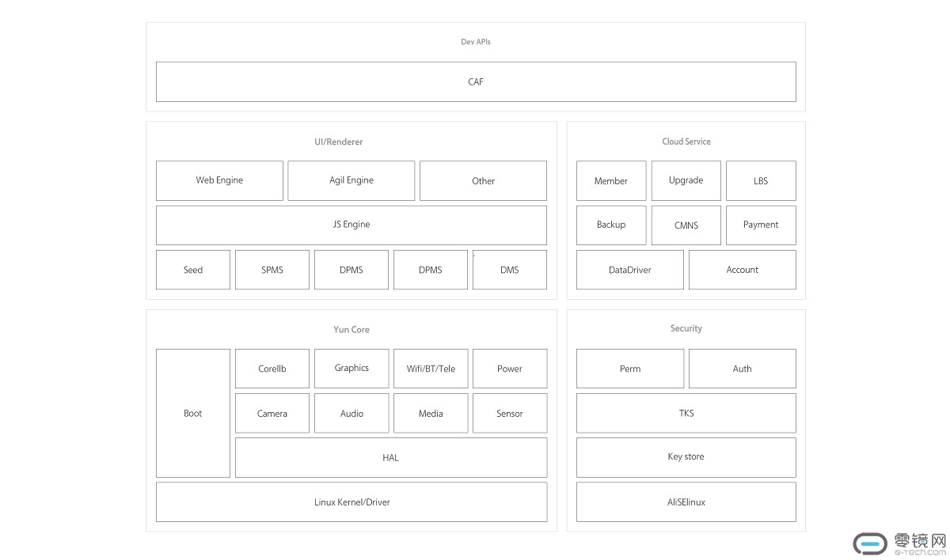Select the LBS box
Screen dimensions: 950x560
point(761,180)
